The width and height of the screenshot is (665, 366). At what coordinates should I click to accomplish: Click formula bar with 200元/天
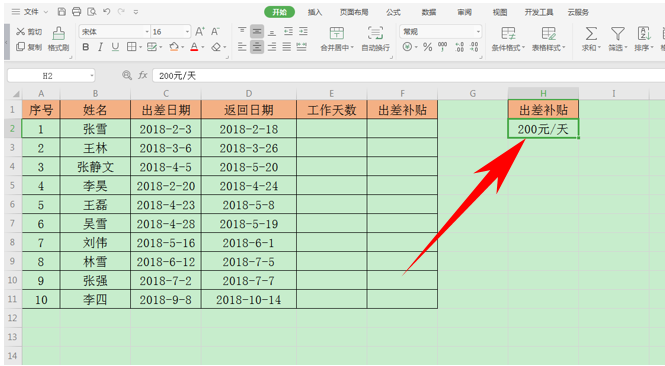pos(408,76)
